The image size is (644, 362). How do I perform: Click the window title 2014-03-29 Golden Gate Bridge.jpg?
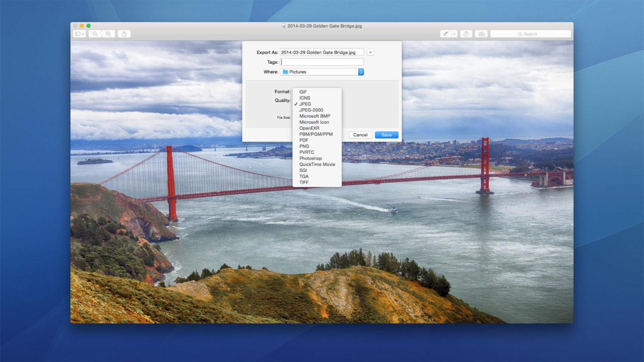pyautogui.click(x=325, y=26)
